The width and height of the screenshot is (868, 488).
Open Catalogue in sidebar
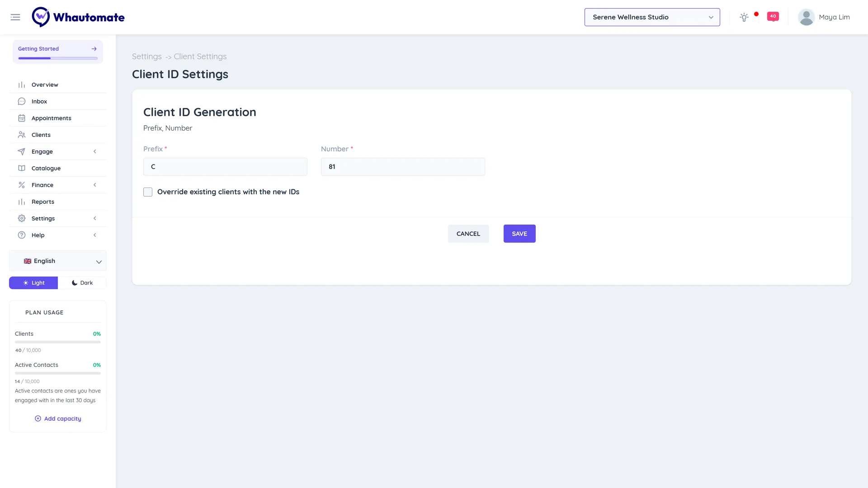pos(58,169)
